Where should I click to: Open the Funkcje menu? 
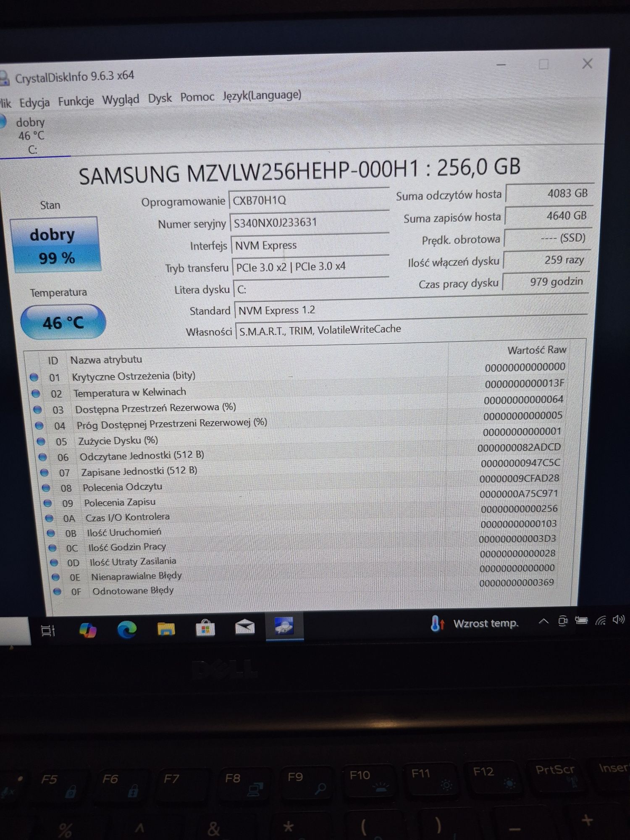coord(76,101)
